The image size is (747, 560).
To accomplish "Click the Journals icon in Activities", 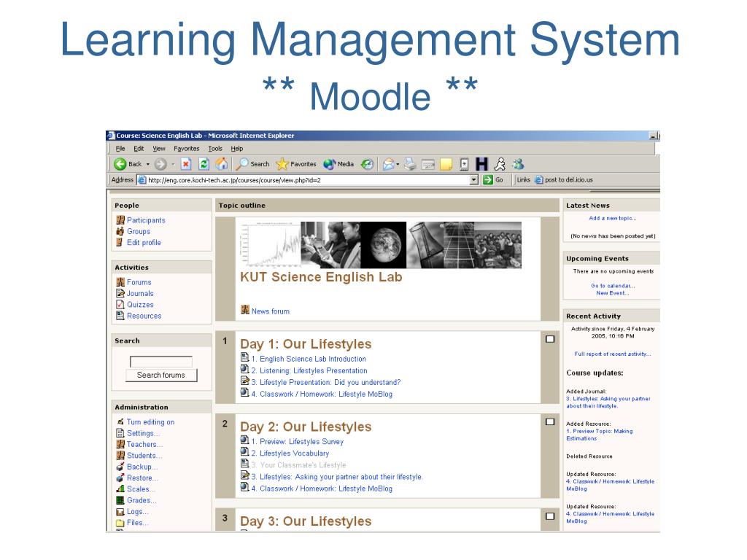I will click(120, 293).
